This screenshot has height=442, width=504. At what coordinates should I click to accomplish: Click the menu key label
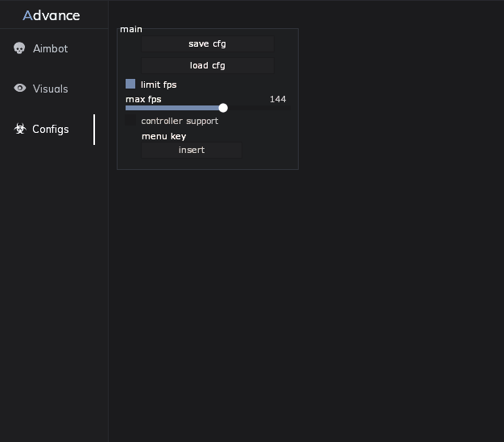click(164, 136)
